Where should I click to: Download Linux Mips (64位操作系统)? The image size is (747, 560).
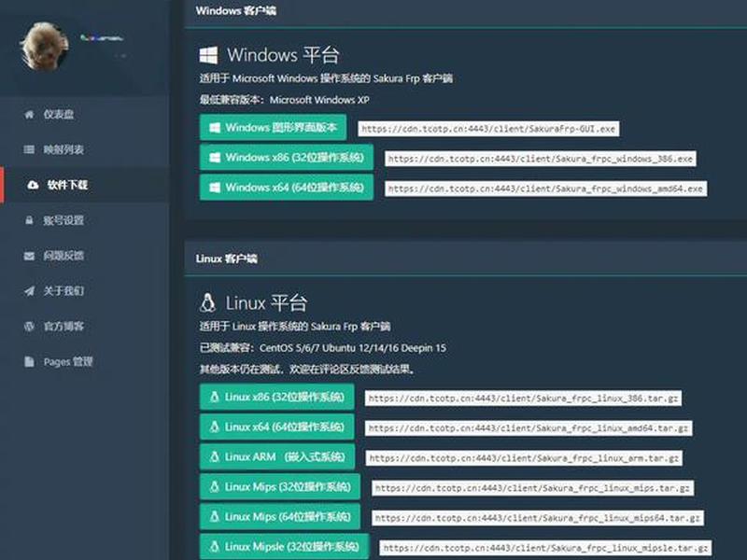[279, 517]
